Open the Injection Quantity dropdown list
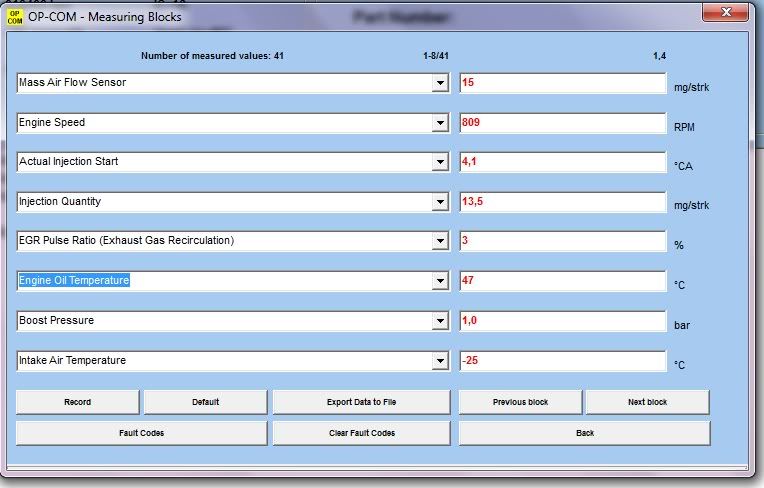Viewport: 764px width, 488px height. click(x=440, y=203)
